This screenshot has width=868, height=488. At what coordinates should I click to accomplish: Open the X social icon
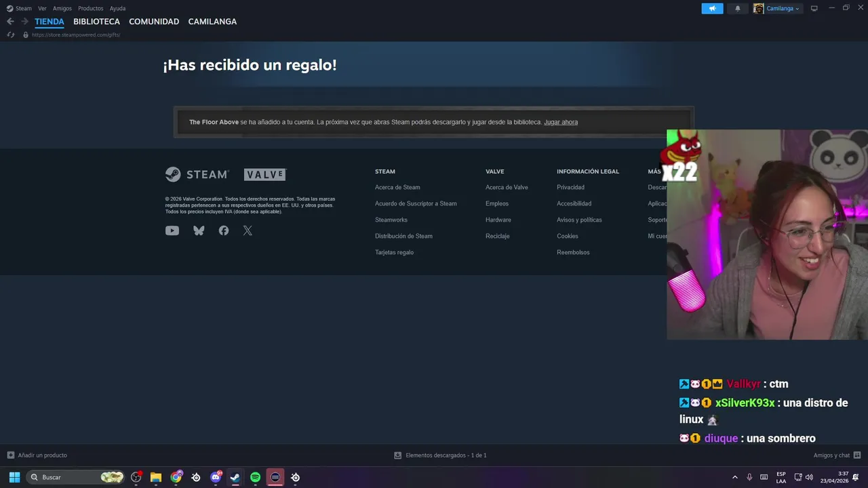click(x=248, y=230)
